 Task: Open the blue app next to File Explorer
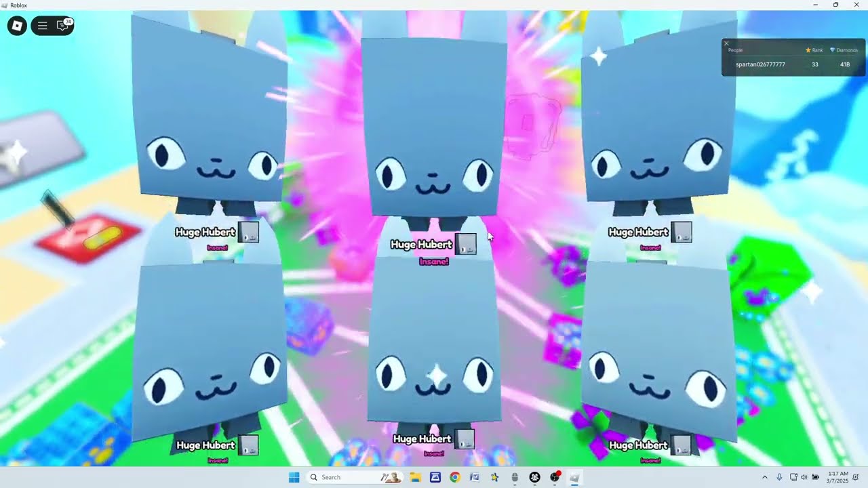click(x=435, y=477)
